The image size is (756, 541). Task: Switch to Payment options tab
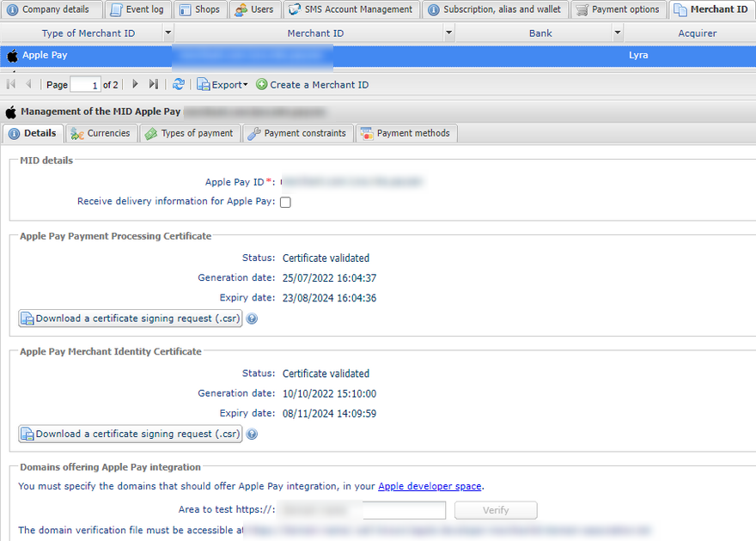coord(619,9)
